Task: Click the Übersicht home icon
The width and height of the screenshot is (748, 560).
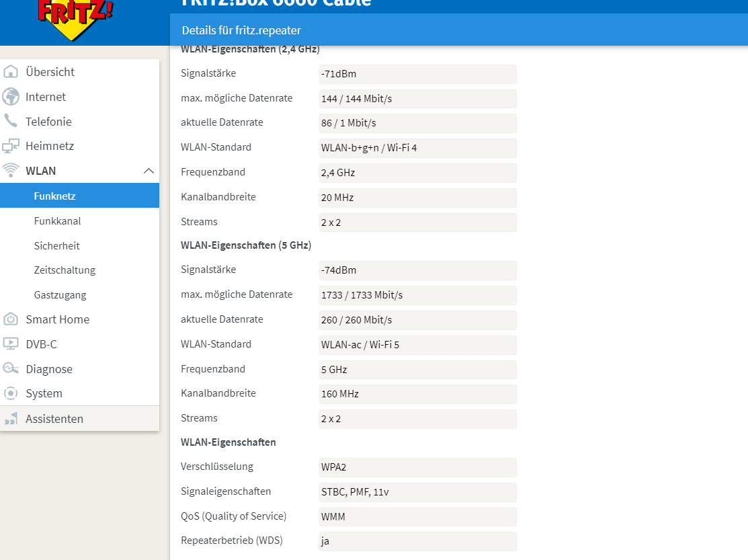Action: (11, 72)
